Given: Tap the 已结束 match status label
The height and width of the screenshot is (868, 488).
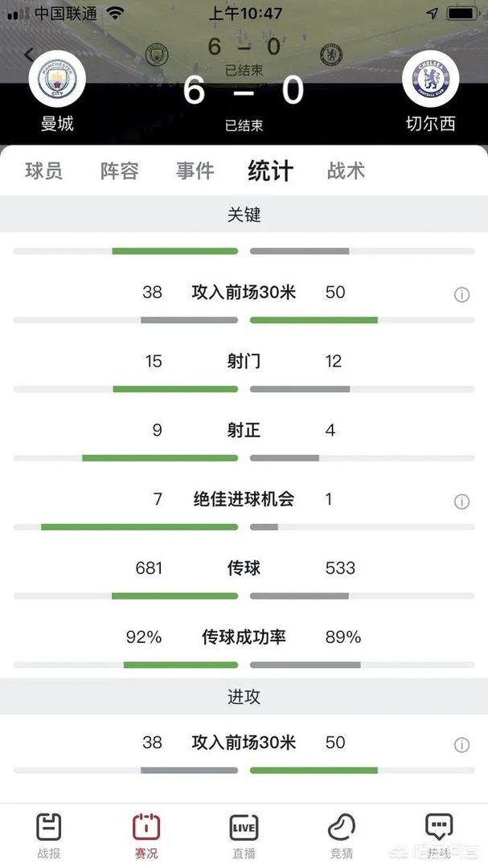Looking at the screenshot, I should 244,125.
